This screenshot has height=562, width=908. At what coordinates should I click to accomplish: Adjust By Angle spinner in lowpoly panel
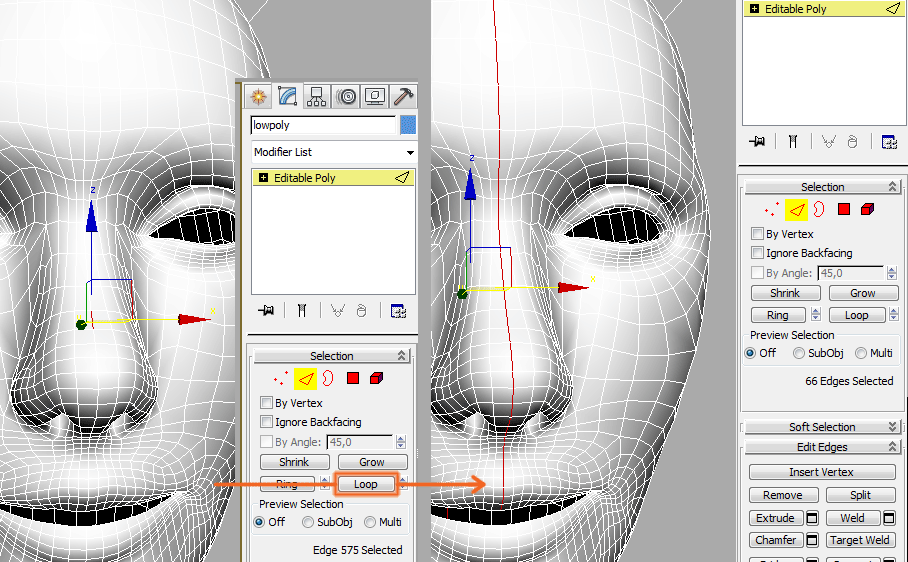click(x=401, y=442)
